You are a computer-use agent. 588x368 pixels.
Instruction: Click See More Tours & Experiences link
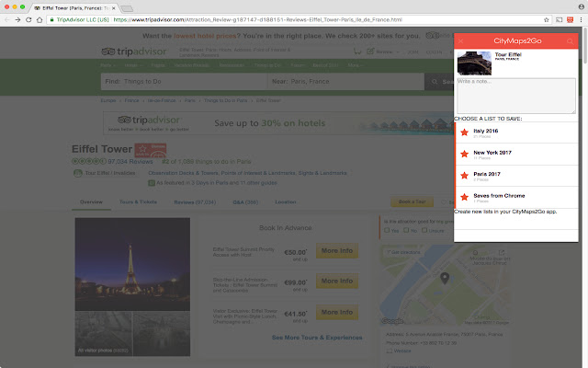coord(317,338)
